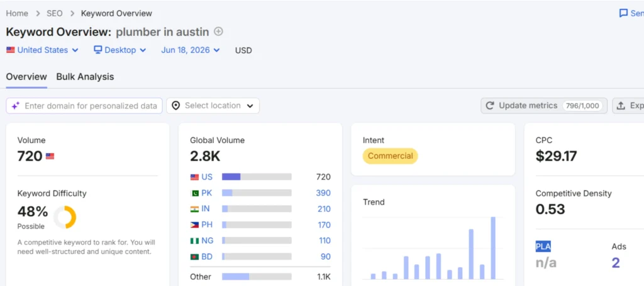The width and height of the screenshot is (644, 286).
Task: Click the IN India flag icon
Action: 195,209
